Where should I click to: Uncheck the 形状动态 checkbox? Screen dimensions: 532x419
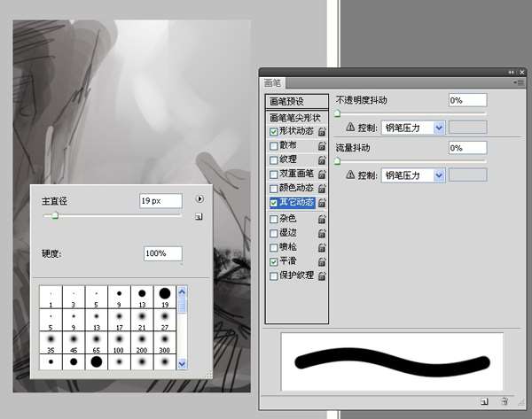click(273, 131)
